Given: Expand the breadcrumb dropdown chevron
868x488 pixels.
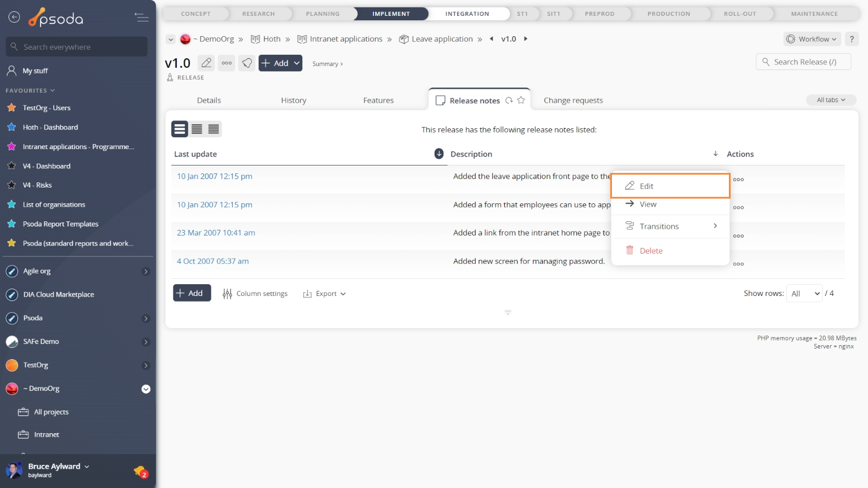Looking at the screenshot, I should click(x=171, y=40).
